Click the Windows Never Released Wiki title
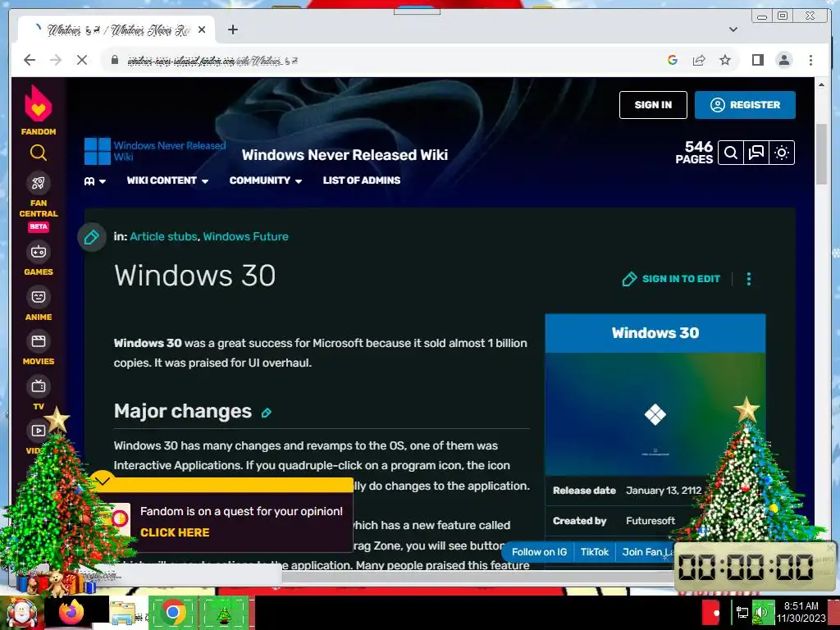The height and width of the screenshot is (630, 840). (x=345, y=155)
